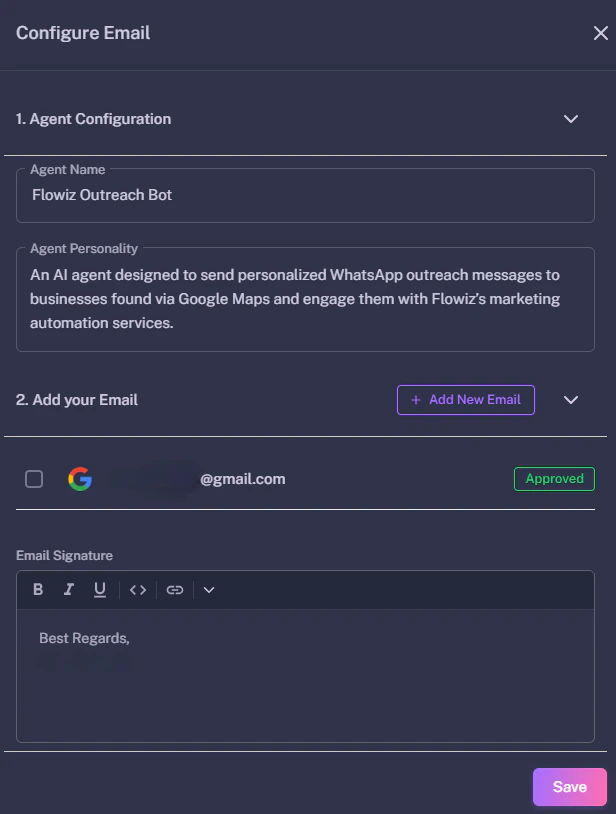Click the plus icon inside Add New Email

coord(413,399)
